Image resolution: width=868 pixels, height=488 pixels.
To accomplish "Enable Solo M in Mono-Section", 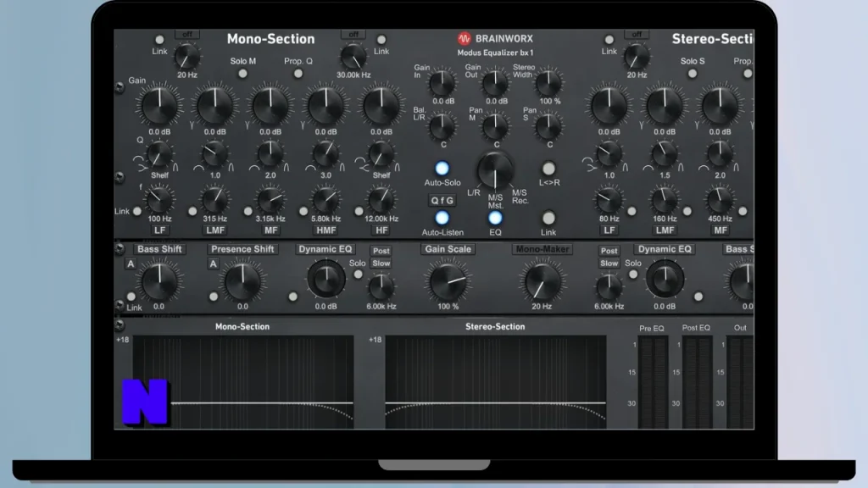I will 242,74.
